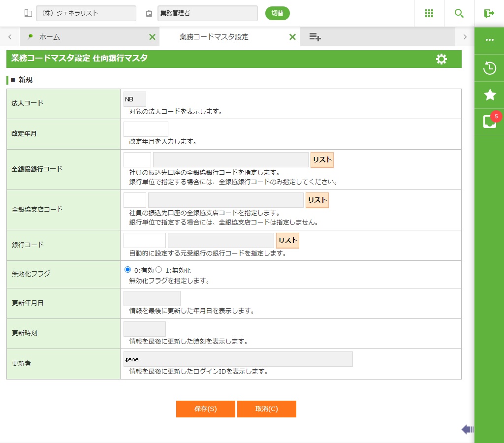Click the search magnifier icon
Viewport: 504px width, 443px height.
click(459, 13)
